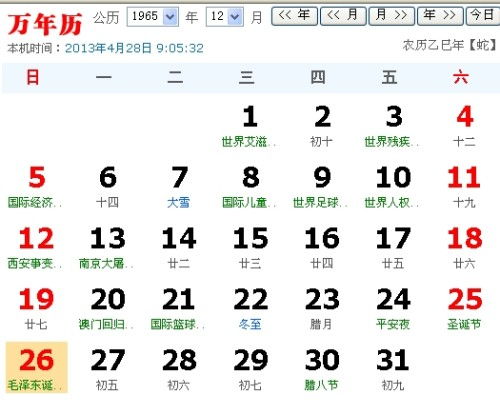Click the 万年历 title logo
The width and height of the screenshot is (500, 415).
tap(45, 24)
